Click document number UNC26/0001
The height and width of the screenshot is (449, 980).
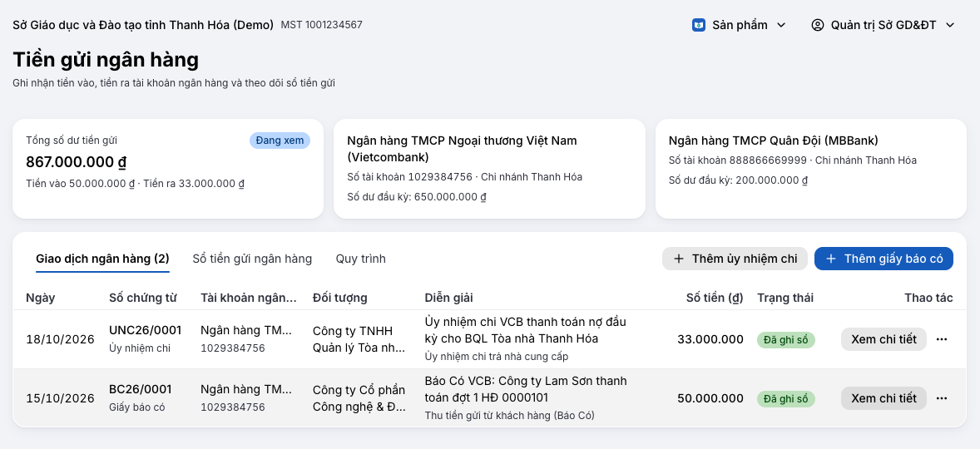click(145, 330)
